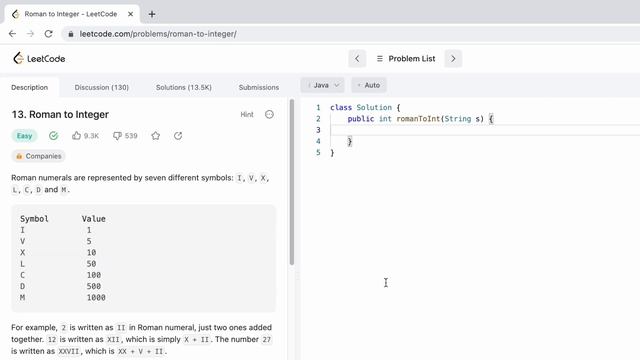The height and width of the screenshot is (360, 640).
Task: Show the Hint
Action: pos(247,115)
